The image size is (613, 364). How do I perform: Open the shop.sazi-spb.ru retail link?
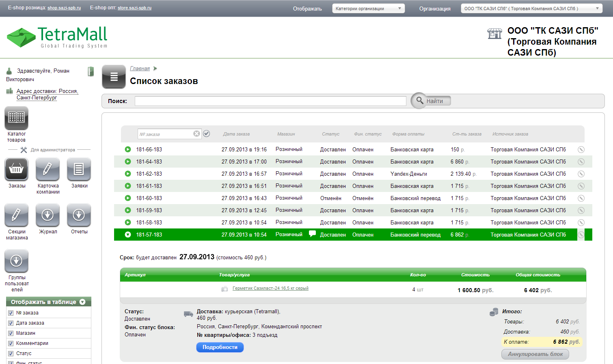(x=64, y=8)
